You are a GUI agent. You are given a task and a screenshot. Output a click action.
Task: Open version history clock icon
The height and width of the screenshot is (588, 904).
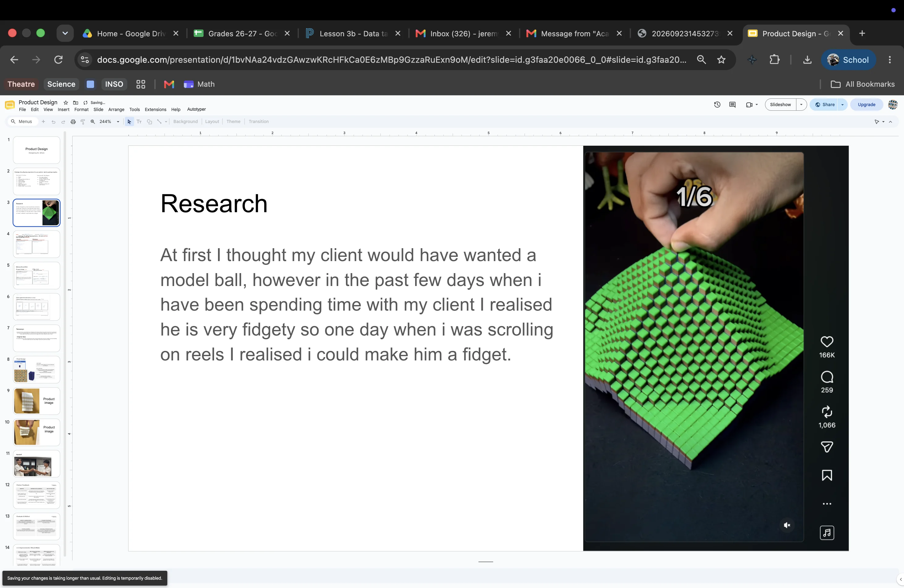tap(717, 105)
